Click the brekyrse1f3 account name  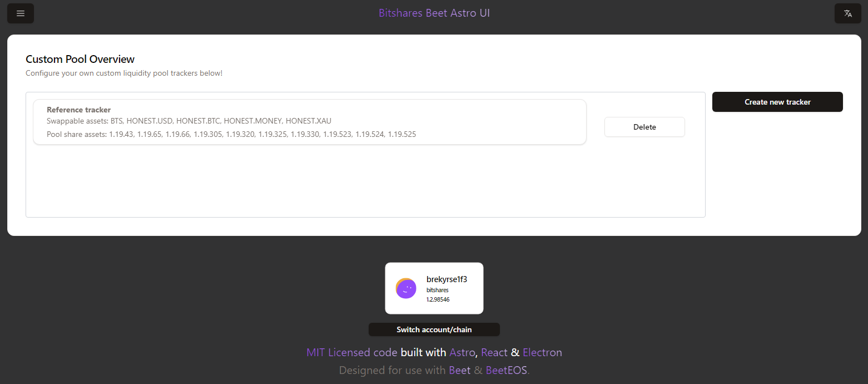447,279
